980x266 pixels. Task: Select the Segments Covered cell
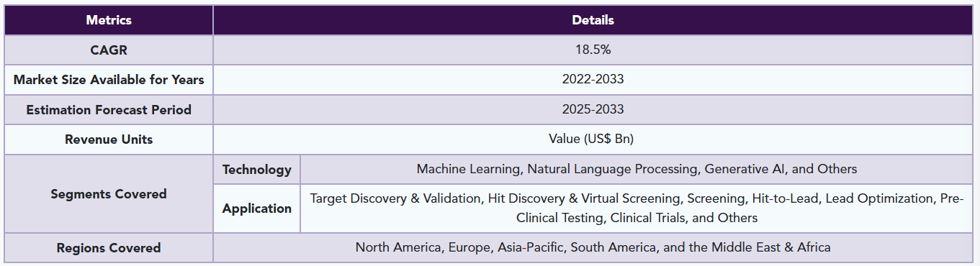pyautogui.click(x=109, y=194)
